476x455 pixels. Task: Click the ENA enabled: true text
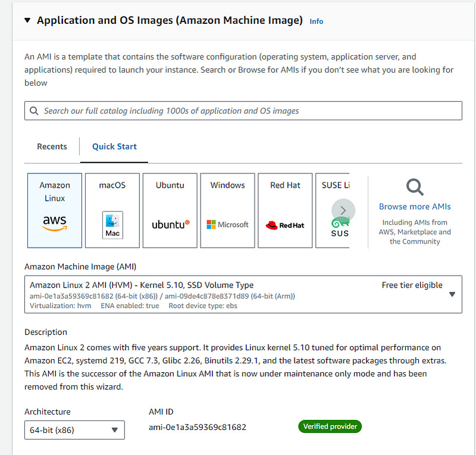(130, 306)
